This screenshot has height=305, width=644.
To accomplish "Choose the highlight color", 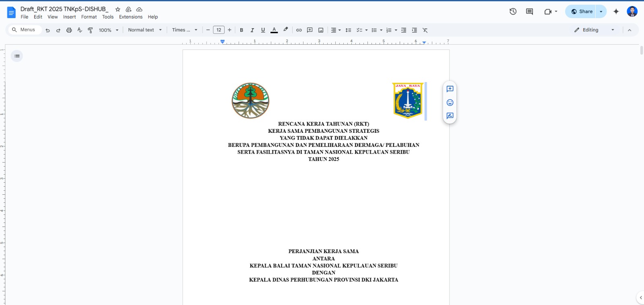I will (x=285, y=30).
